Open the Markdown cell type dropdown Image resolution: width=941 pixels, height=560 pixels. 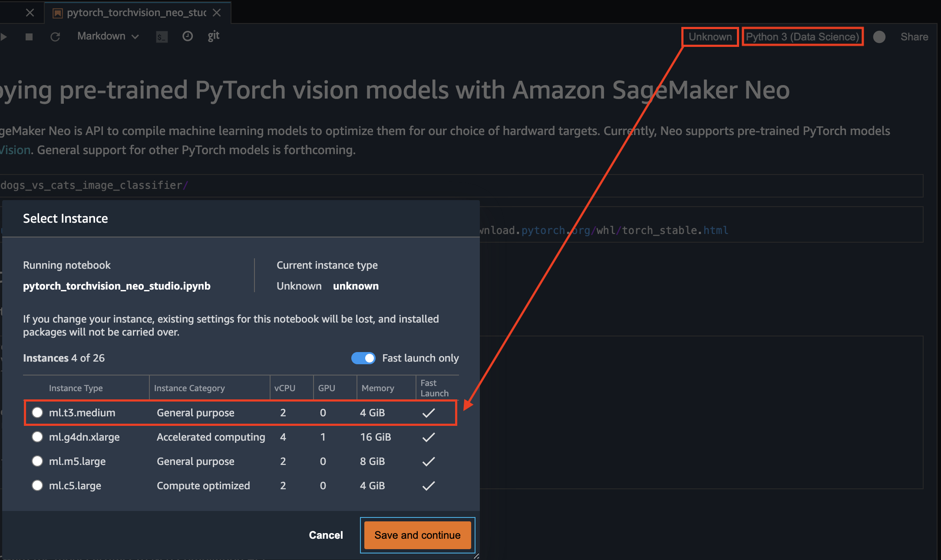coord(108,36)
